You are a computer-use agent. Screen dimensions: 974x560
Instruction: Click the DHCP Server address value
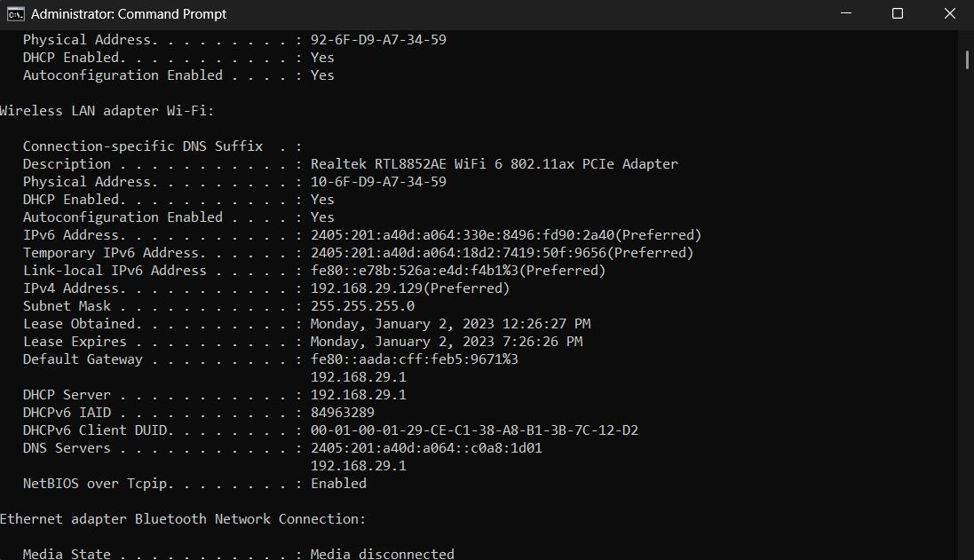pyautogui.click(x=359, y=395)
